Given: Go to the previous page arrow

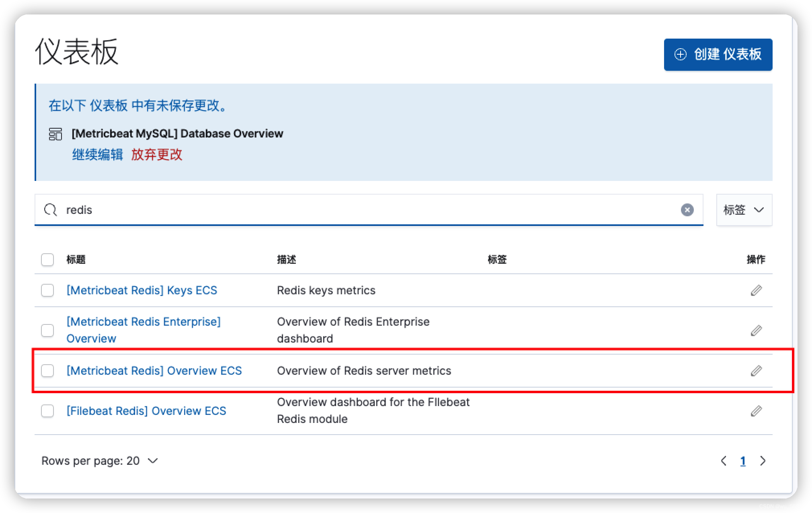Looking at the screenshot, I should pyautogui.click(x=724, y=461).
